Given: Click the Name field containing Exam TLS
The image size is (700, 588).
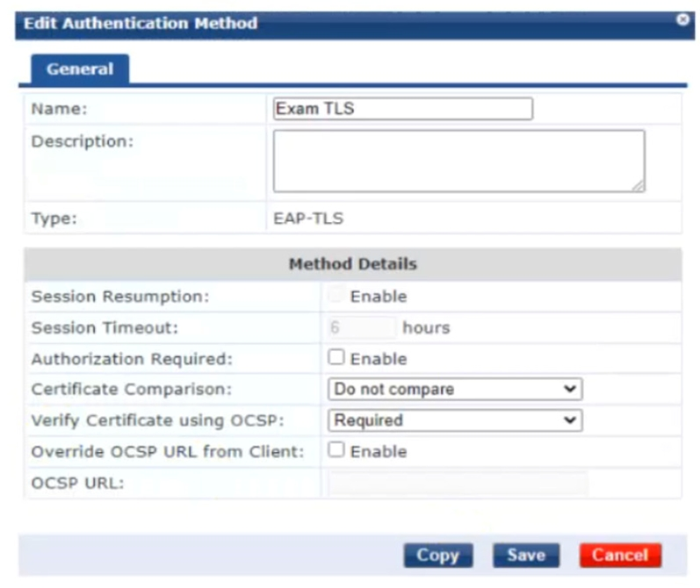Looking at the screenshot, I should (402, 109).
